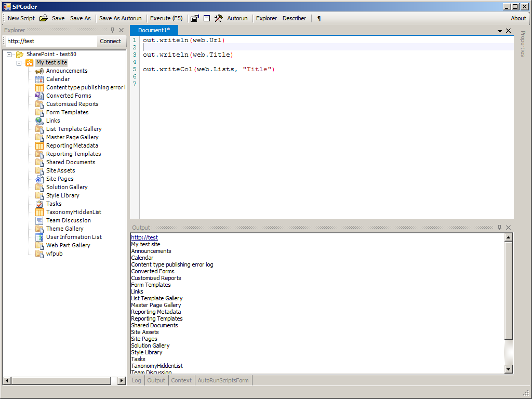Click the output list toolbar icon

tap(207, 18)
